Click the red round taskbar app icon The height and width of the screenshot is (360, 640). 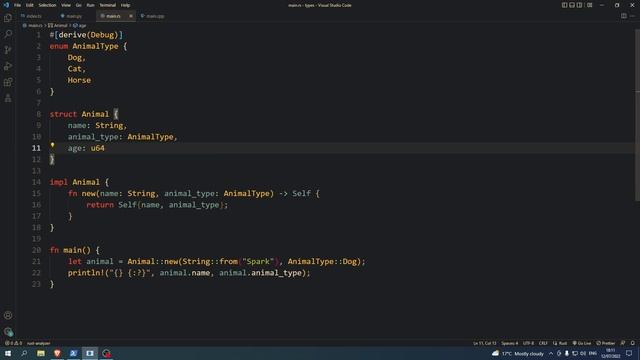[x=107, y=353]
